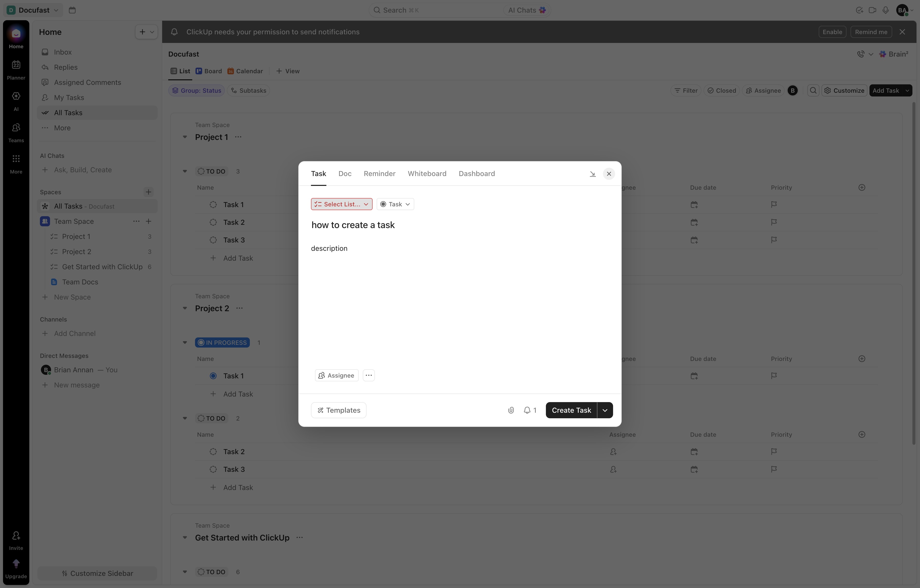Set due date for Project 1 Task 2

click(694, 222)
